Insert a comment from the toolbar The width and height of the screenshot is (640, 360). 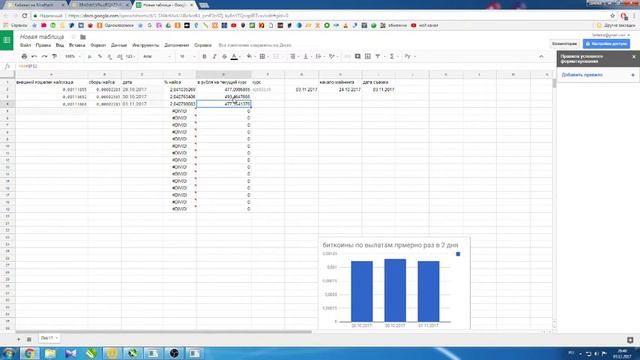tap(358, 56)
